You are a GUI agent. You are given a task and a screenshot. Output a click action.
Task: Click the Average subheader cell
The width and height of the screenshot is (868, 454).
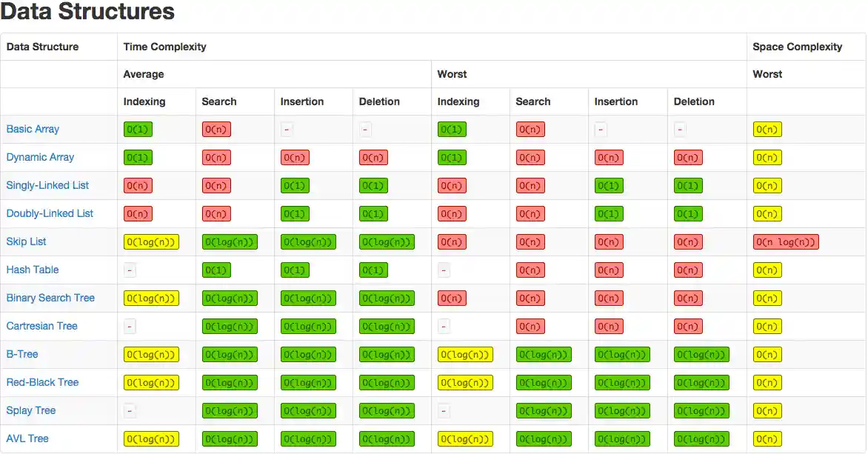click(144, 74)
